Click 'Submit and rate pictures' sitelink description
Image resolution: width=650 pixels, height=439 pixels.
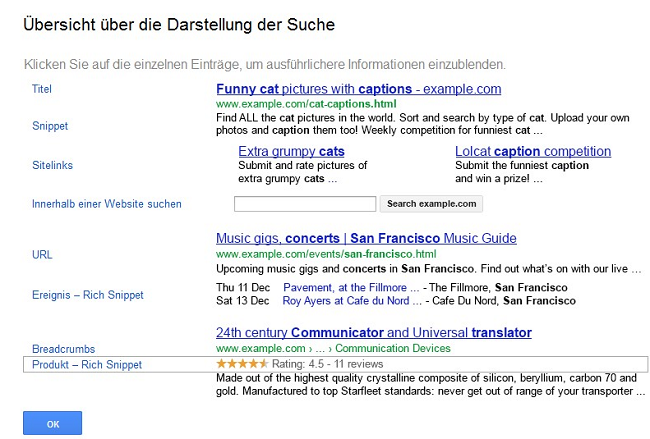coord(303,172)
